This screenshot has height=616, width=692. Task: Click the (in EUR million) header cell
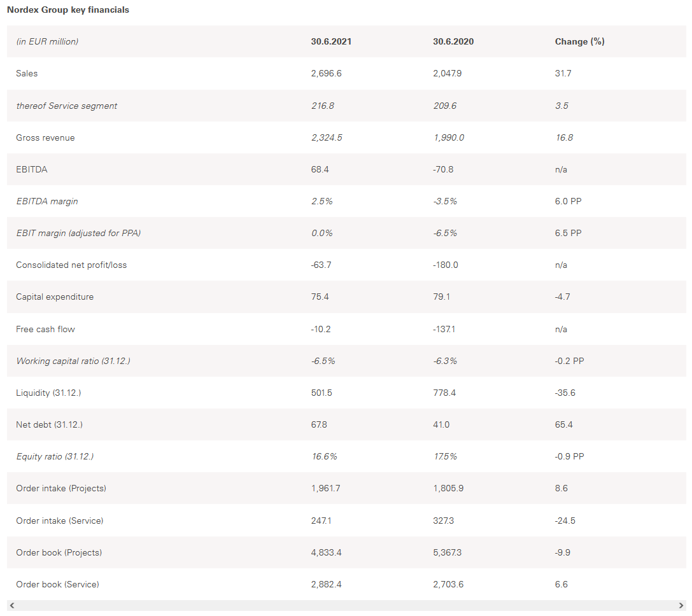47,41
